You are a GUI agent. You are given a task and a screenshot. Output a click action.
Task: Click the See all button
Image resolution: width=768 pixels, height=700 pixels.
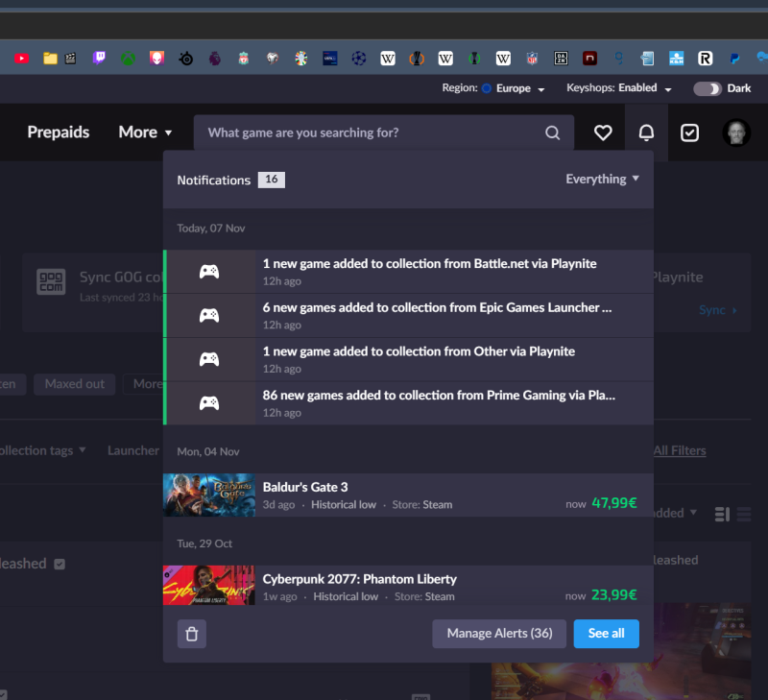coord(607,634)
